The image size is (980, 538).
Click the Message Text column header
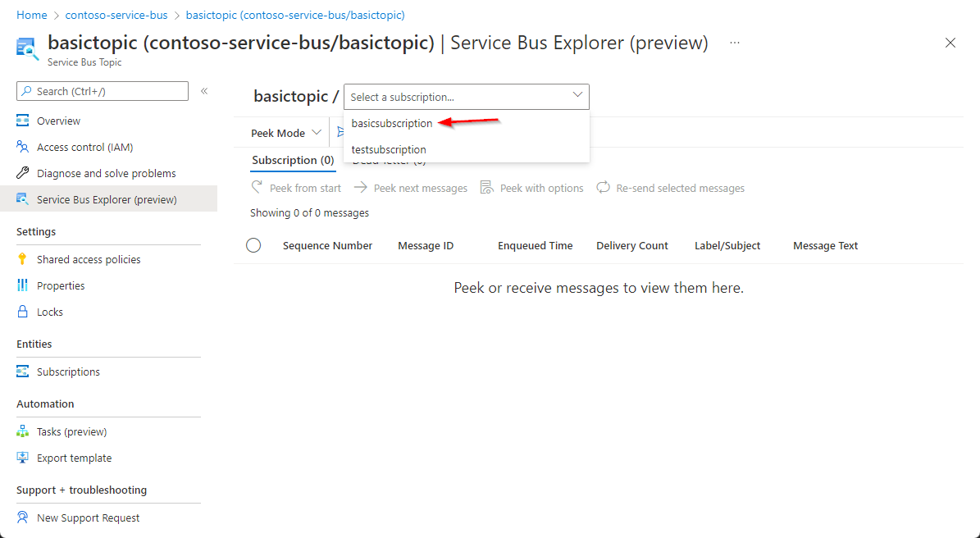(826, 245)
